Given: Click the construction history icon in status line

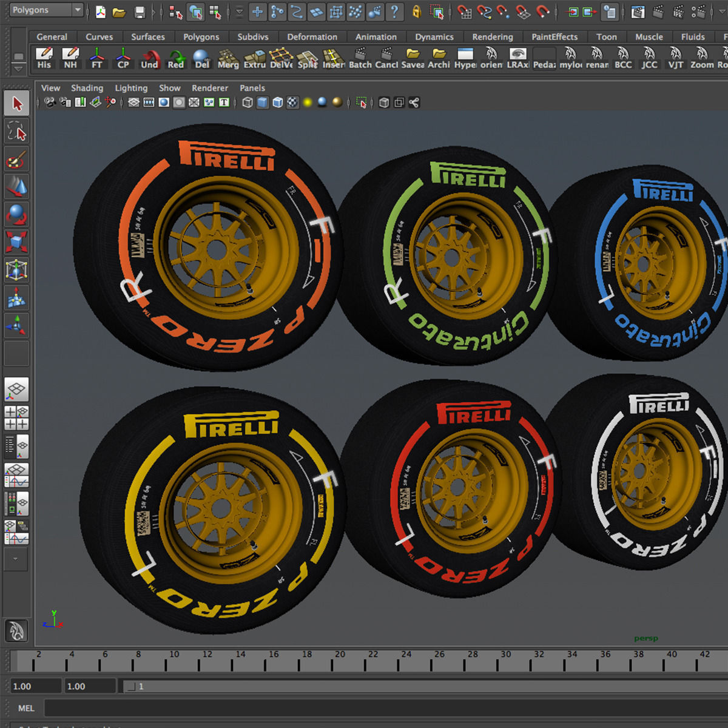Looking at the screenshot, I should tap(610, 12).
